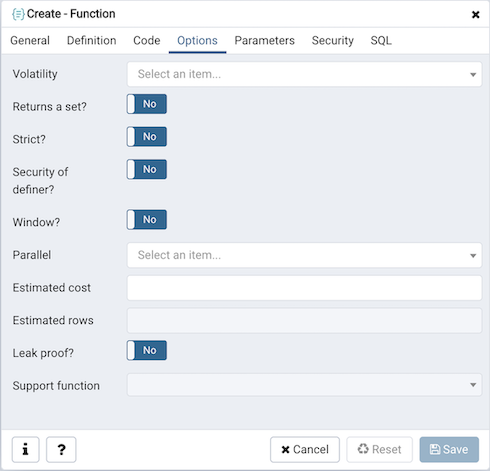
Task: Click the Cancel button
Action: [305, 449]
